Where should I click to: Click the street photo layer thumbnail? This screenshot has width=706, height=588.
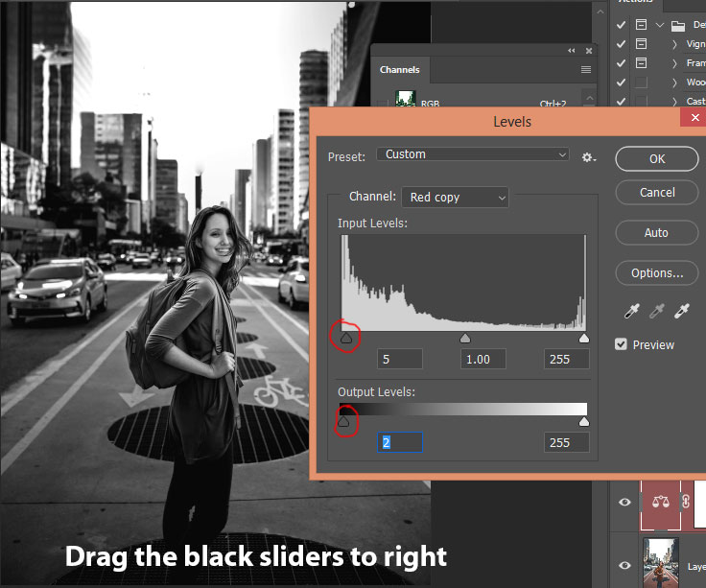pos(661,563)
